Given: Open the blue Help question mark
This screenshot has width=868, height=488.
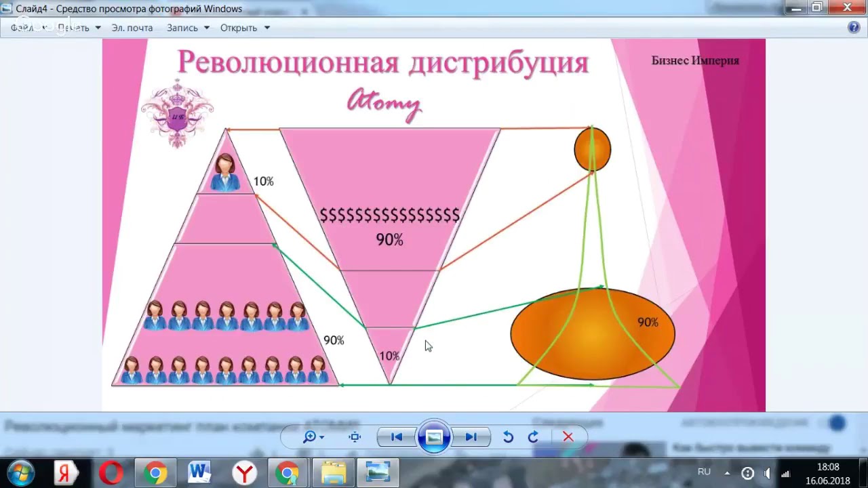Looking at the screenshot, I should (854, 28).
